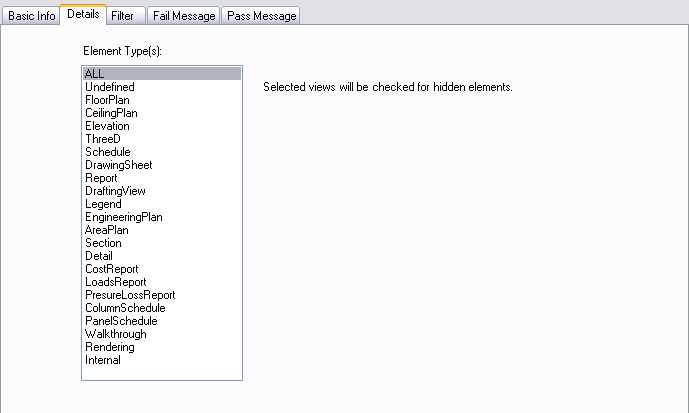Viewport: 689px width, 413px height.
Task: Select PresureLossReport in the list
Action: coord(162,295)
